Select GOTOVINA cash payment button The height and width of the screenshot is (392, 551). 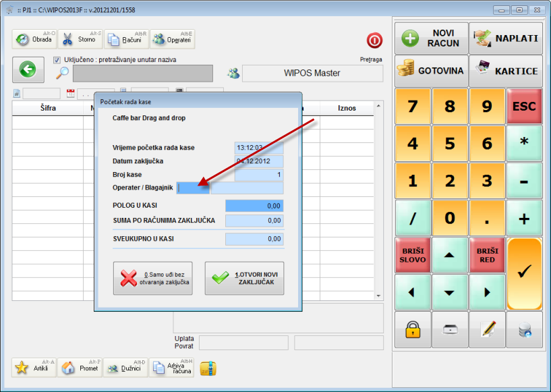tap(431, 71)
